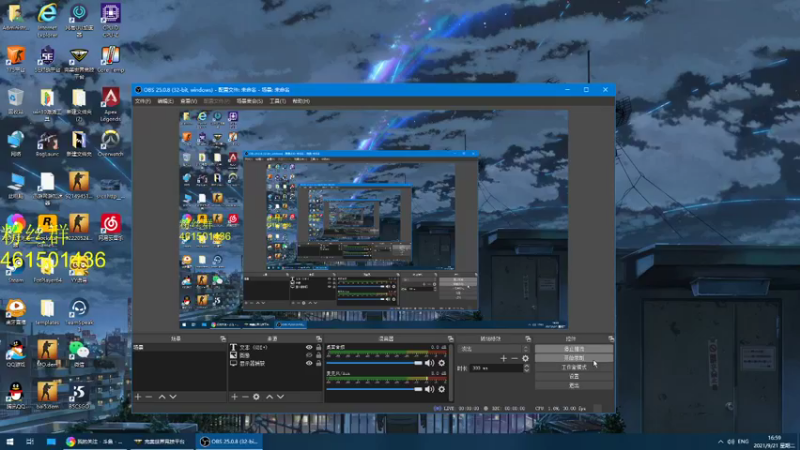Image resolution: width=800 pixels, height=450 pixels.
Task: Open the Help menu in OBS
Action: coord(301,101)
